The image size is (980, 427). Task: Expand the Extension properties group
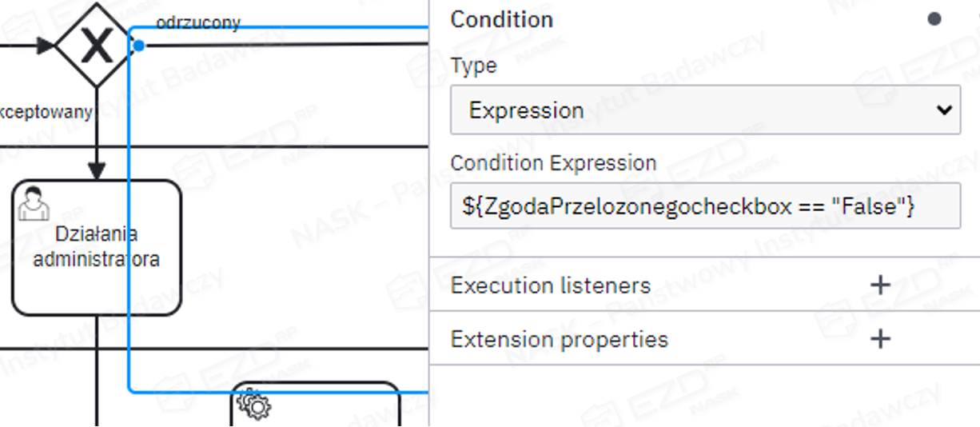coord(559,339)
